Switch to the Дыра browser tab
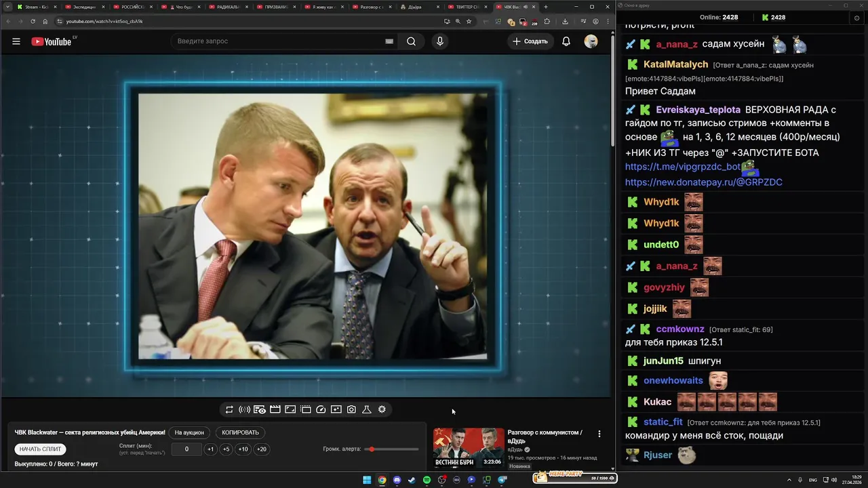Viewport: 868px width, 488px height. (421, 7)
